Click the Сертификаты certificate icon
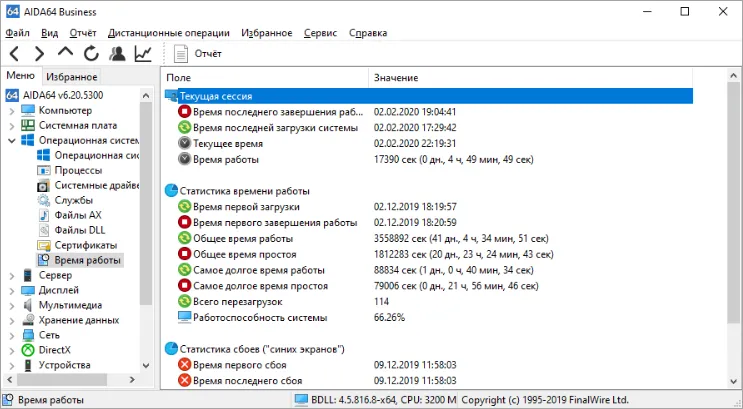The width and height of the screenshot is (743, 409). pos(44,245)
